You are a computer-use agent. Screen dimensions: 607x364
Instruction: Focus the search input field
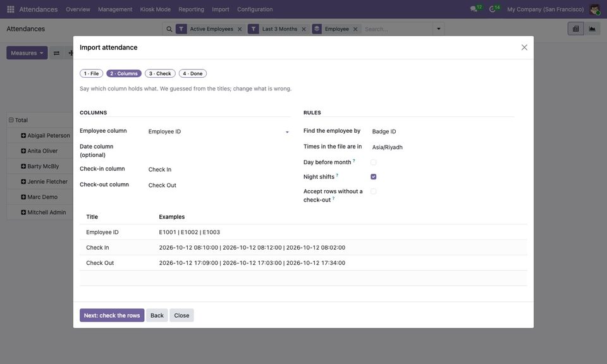[x=397, y=29]
